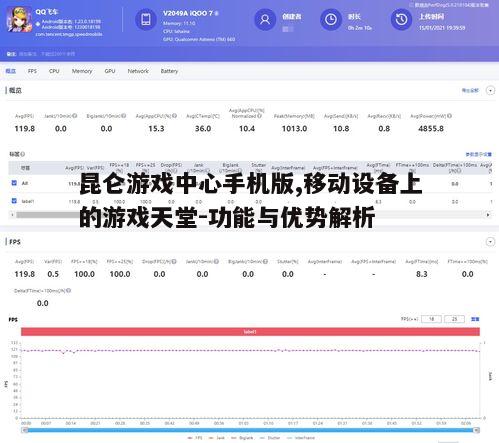Toggle the BigJank series in the chart legend
The image size is (499, 443).
coord(242,438)
